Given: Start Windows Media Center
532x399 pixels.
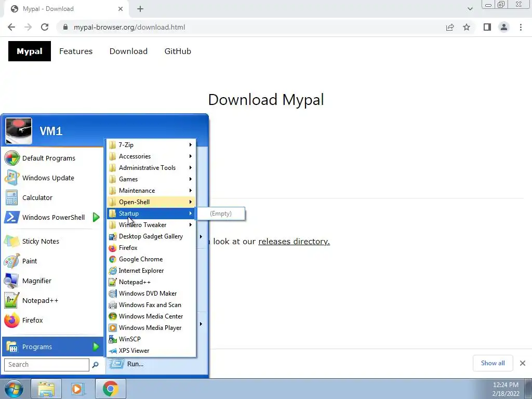Looking at the screenshot, I should (x=151, y=316).
